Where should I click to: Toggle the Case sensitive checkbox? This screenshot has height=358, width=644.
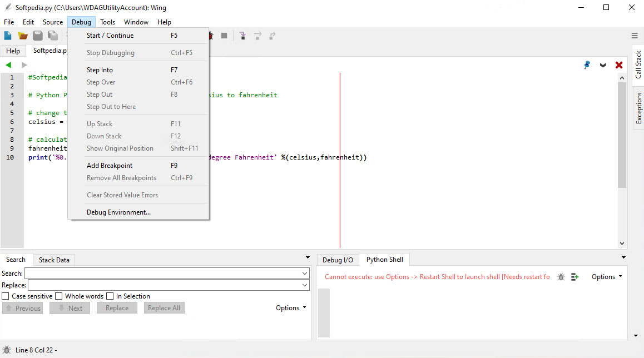[6, 296]
